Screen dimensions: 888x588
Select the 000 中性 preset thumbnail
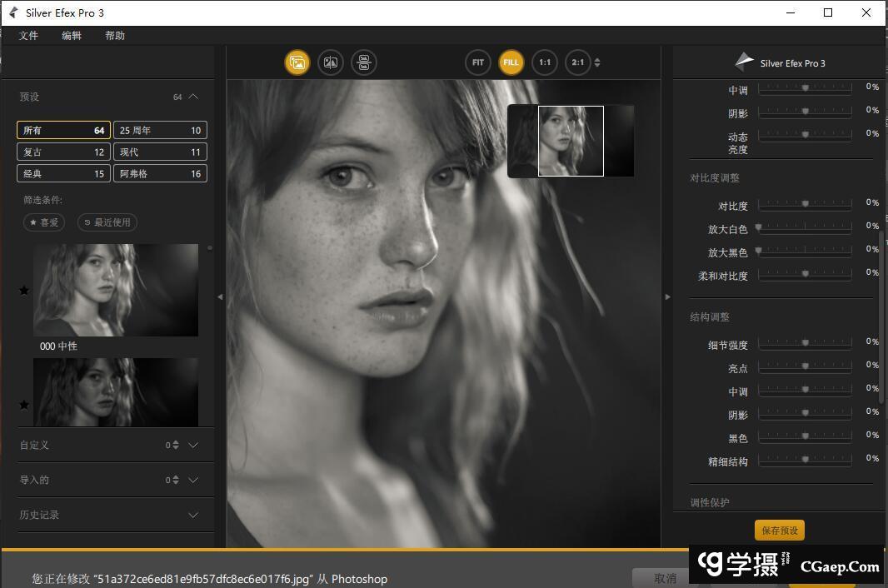pyautogui.click(x=116, y=290)
